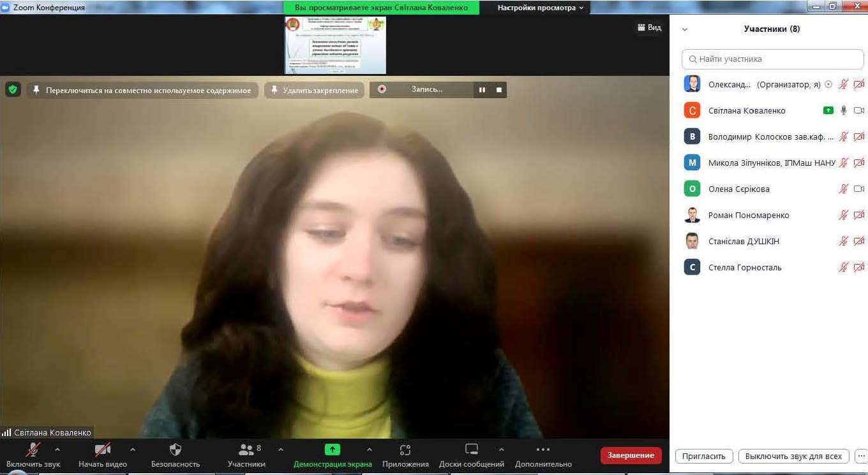
Task: Expand audio options arrow next to microphone
Action: tap(57, 449)
